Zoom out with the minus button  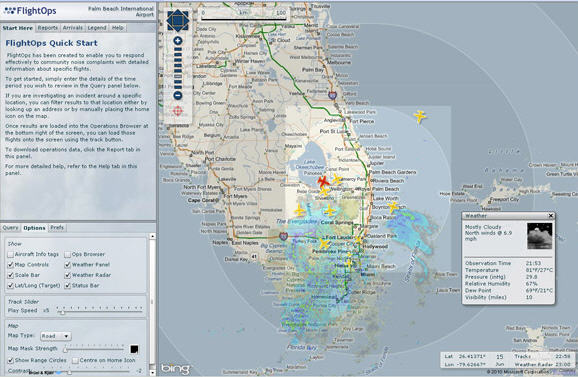click(x=178, y=95)
